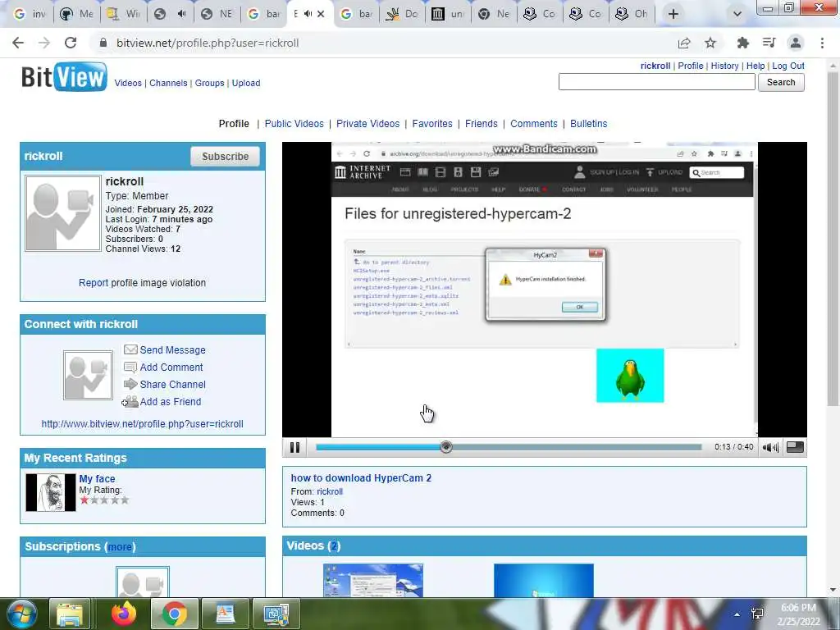Switch to Private Videos tab
Screen dimensions: 840x630
click(368, 124)
